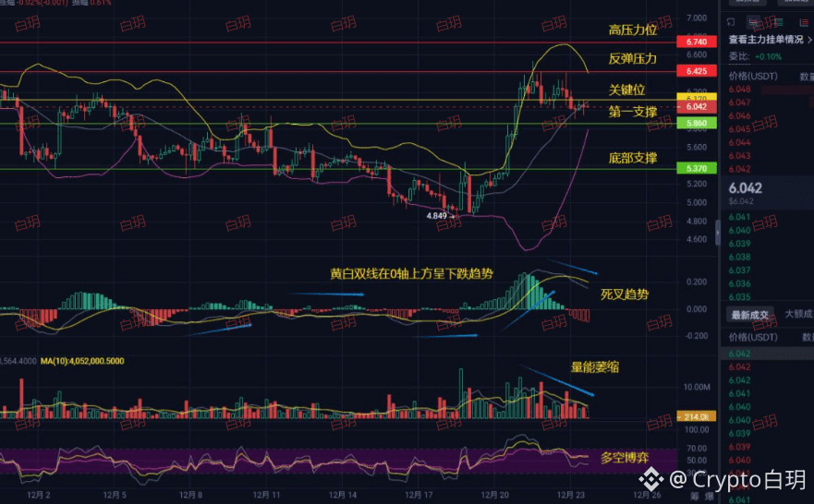Click the side panel collapse handle
This screenshot has width=814, height=504.
(x=719, y=233)
